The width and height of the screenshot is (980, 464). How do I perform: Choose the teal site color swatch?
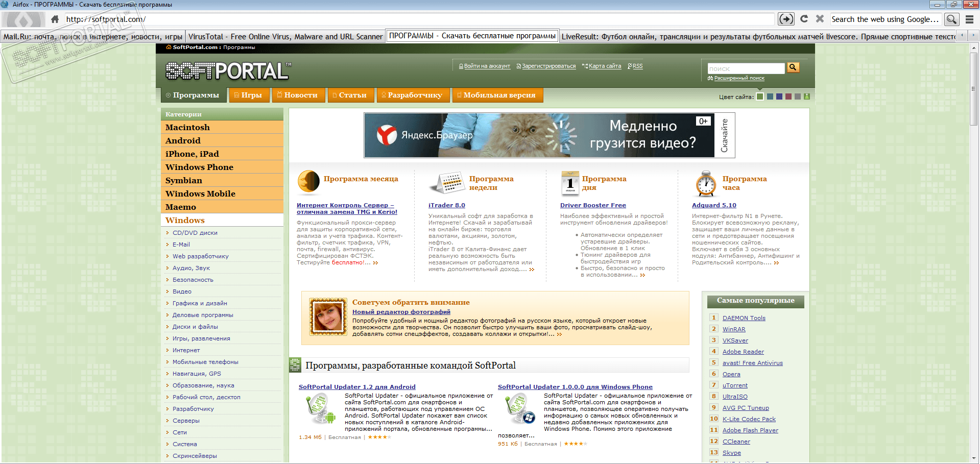coord(770,96)
